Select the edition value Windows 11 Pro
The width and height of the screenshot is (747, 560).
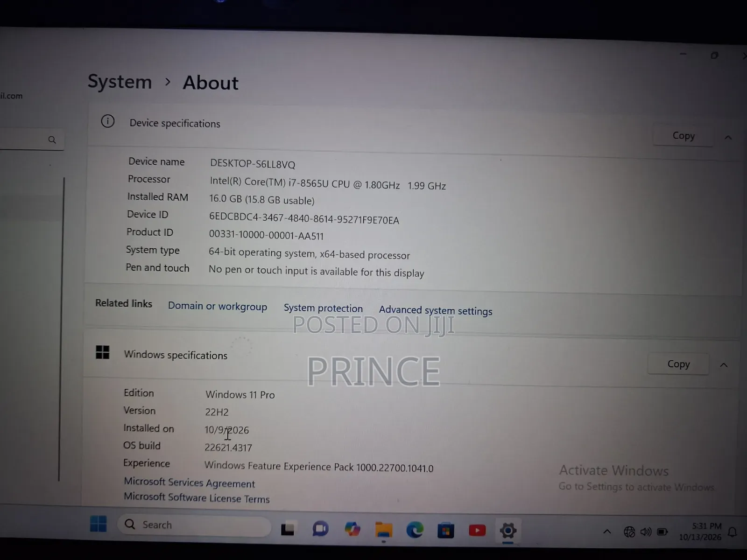(240, 394)
